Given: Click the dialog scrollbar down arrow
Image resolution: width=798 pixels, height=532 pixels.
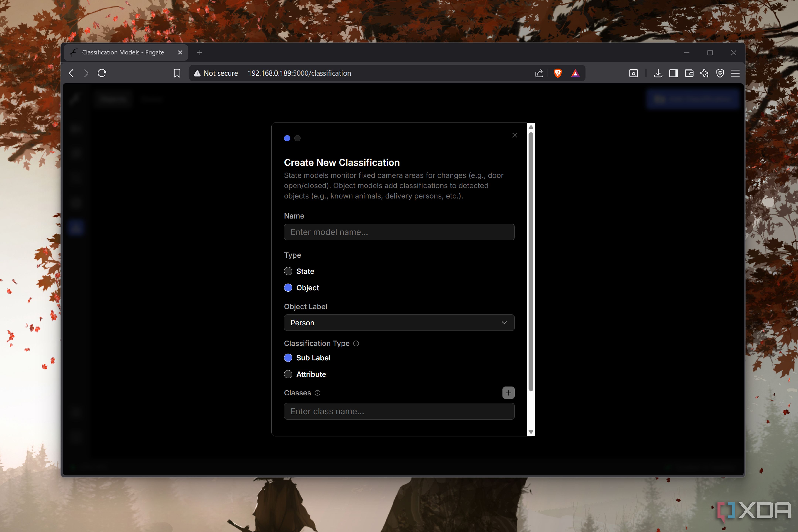Looking at the screenshot, I should [x=531, y=432].
